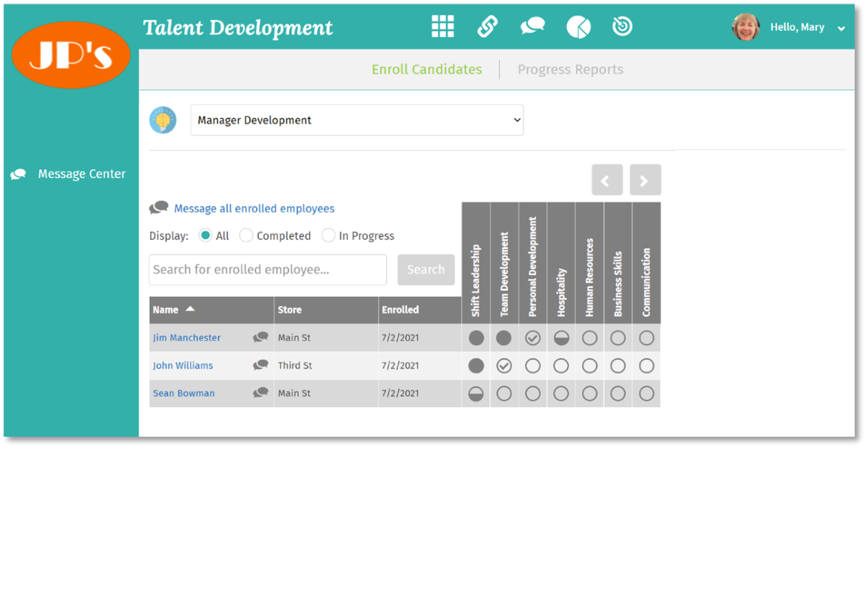Click John Williams' Business Skills circle
Image resolution: width=867 pixels, height=616 pixels.
coord(618,366)
